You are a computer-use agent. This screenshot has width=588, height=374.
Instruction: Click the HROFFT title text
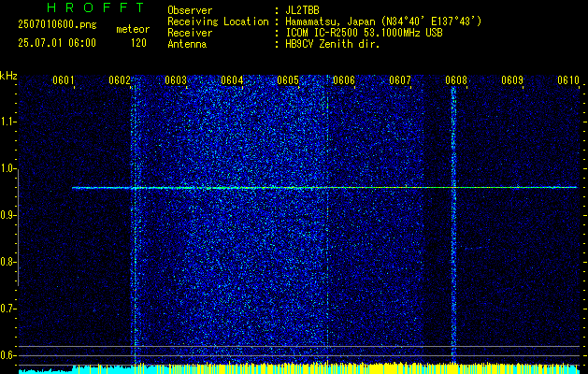click(95, 7)
